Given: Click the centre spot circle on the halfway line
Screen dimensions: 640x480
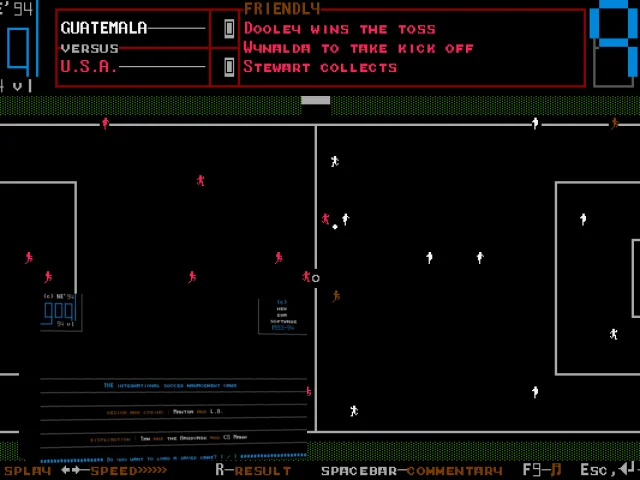Looking at the screenshot, I should pyautogui.click(x=316, y=278).
